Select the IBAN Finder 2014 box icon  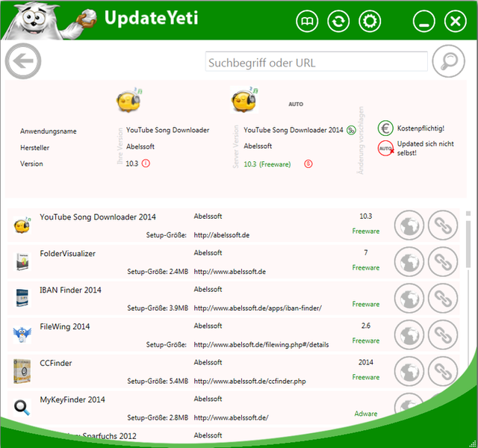[x=22, y=298]
